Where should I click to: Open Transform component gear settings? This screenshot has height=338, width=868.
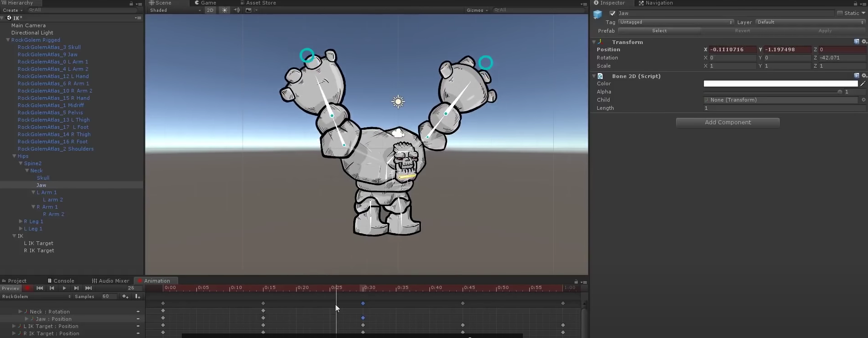[x=864, y=42]
